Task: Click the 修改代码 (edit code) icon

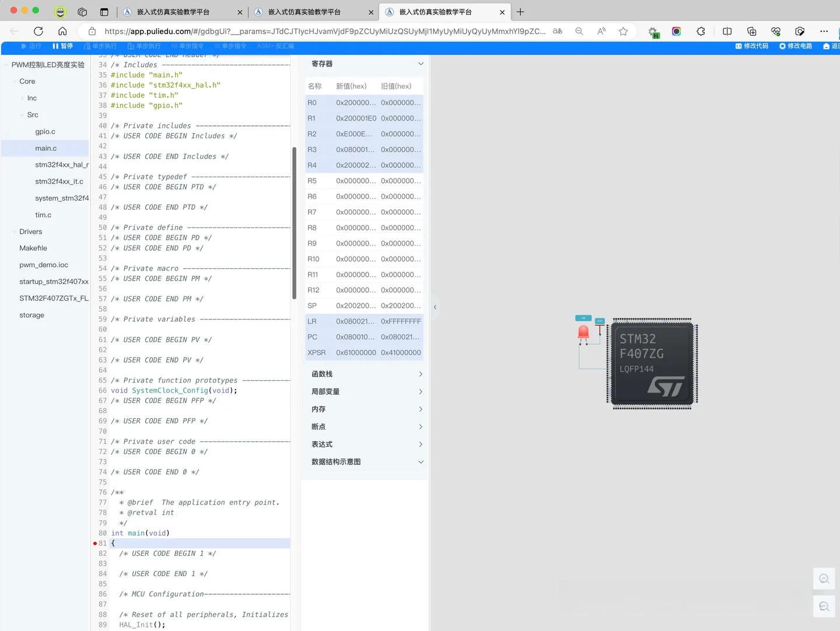Action: [x=738, y=46]
